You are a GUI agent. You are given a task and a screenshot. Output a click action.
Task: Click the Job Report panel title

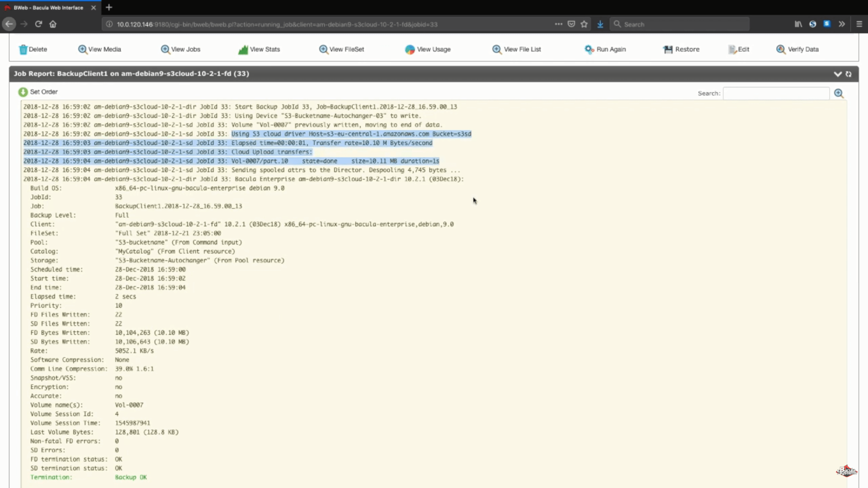(131, 74)
